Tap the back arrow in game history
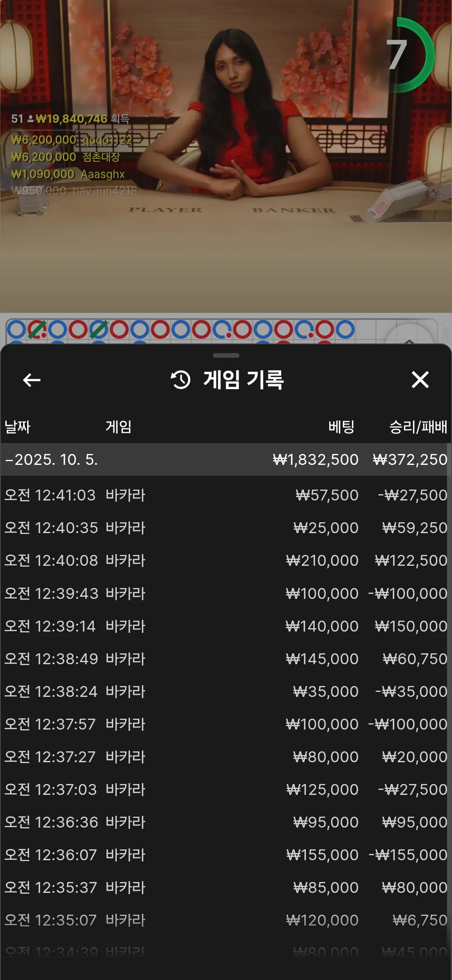 click(32, 380)
